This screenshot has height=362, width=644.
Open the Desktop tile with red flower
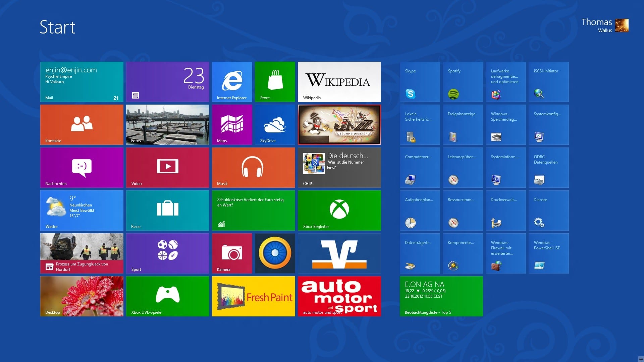82,296
